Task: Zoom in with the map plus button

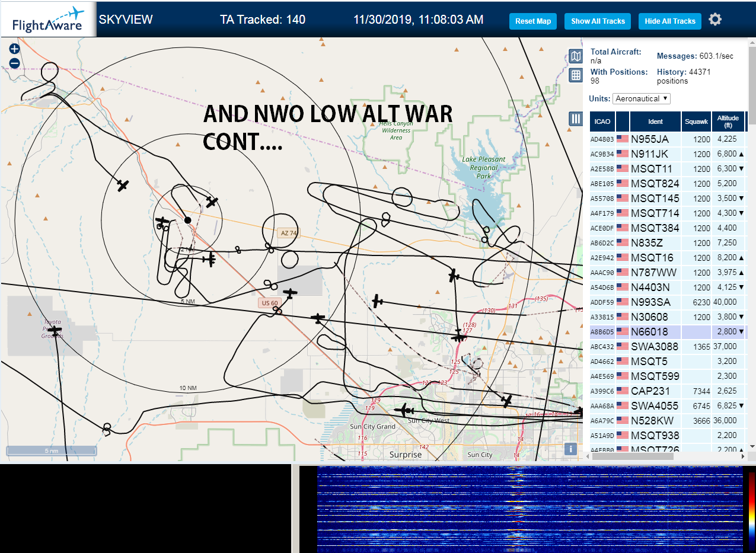Action: coord(15,49)
